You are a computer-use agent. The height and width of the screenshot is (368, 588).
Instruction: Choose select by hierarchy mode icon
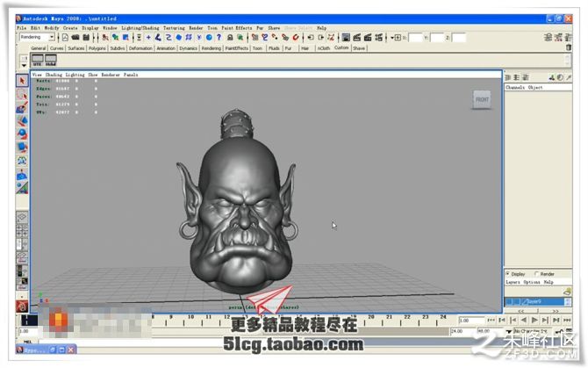tap(105, 38)
